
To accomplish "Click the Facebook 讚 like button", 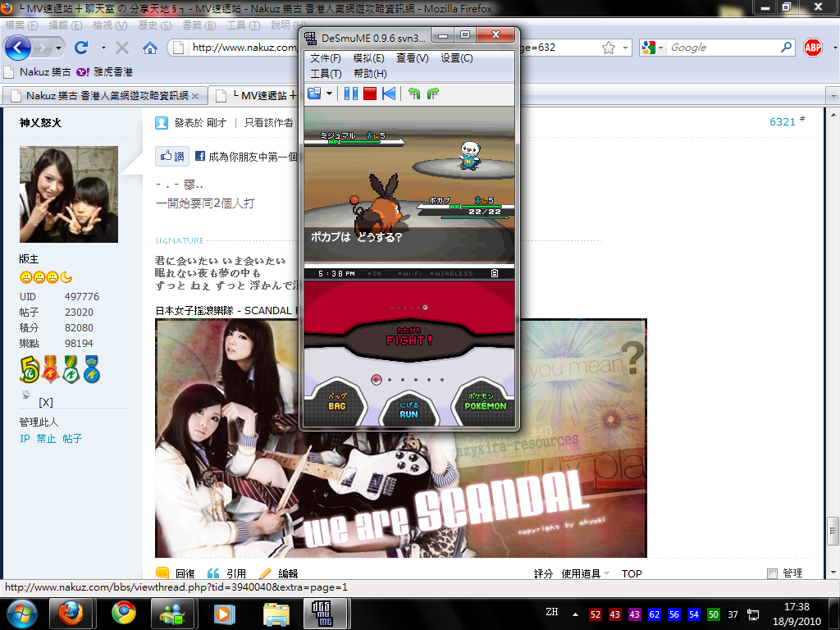I will [x=172, y=156].
